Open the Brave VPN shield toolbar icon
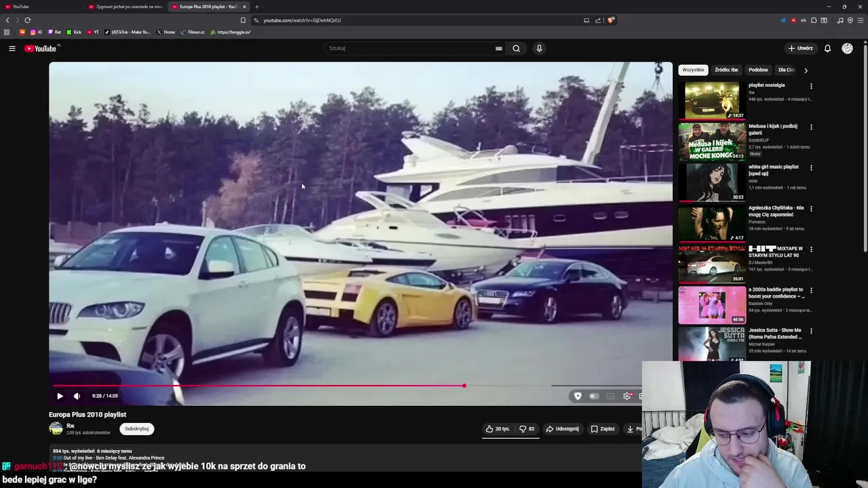The height and width of the screenshot is (488, 868). tap(850, 20)
